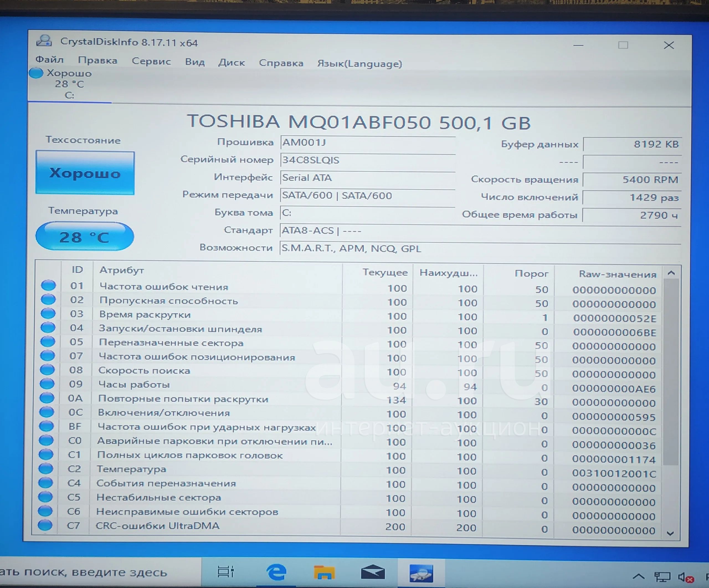Click the Наихудш... column header
The image size is (709, 588).
click(448, 273)
